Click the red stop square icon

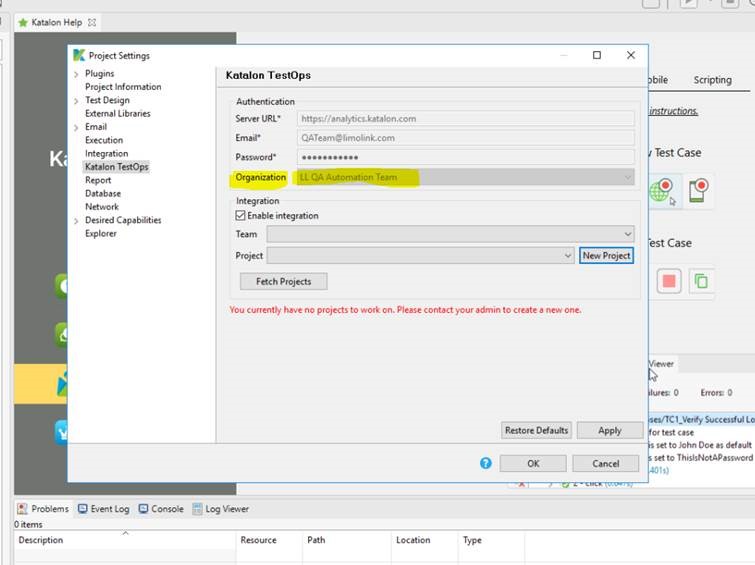click(669, 281)
